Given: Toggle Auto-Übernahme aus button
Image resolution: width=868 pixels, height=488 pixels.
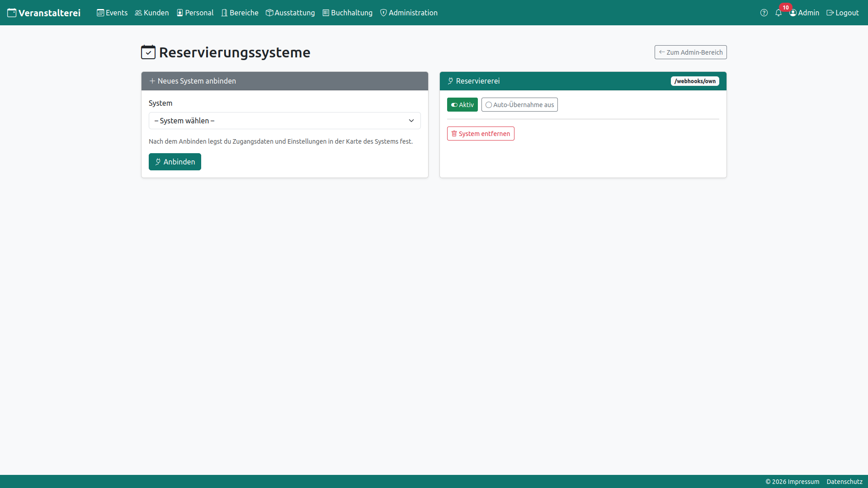Looking at the screenshot, I should (x=519, y=105).
